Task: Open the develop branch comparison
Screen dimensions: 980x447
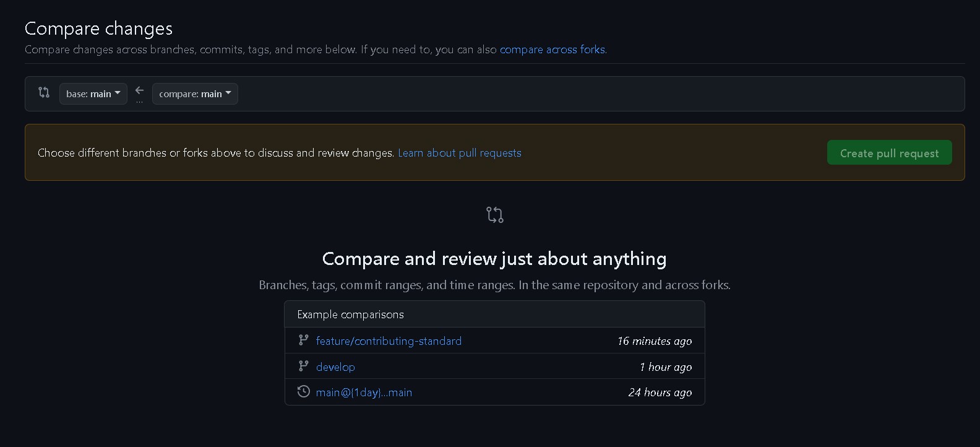Action: coord(335,367)
